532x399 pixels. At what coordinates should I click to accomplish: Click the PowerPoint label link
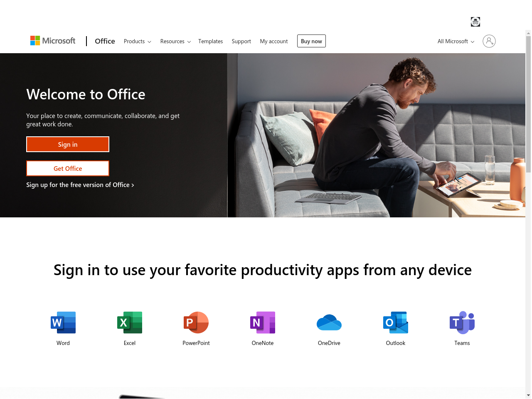coord(196,343)
